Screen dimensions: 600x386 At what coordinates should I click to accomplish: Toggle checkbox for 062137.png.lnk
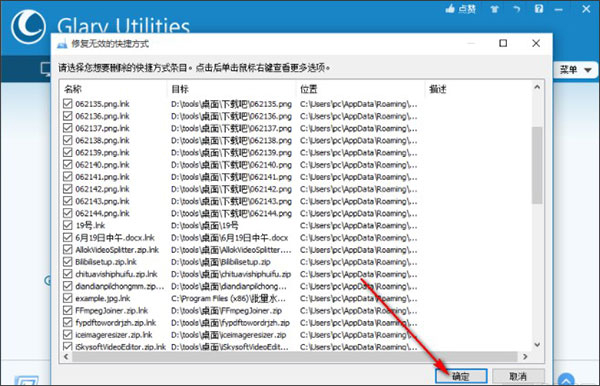pos(68,128)
